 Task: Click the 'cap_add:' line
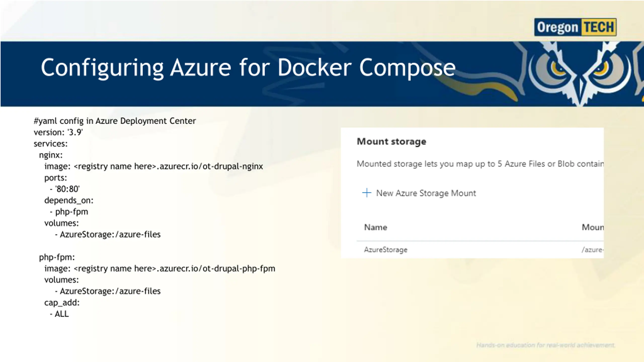coord(62,303)
